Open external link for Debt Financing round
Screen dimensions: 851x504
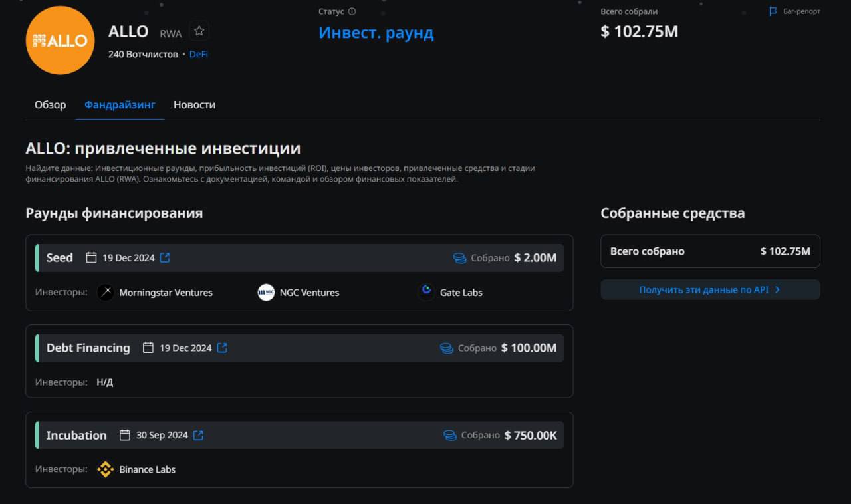click(222, 348)
